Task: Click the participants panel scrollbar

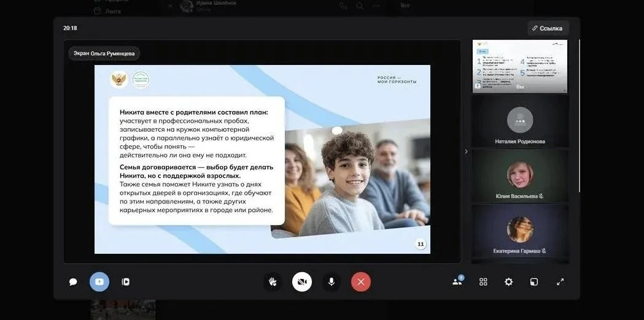Action: tap(579, 116)
